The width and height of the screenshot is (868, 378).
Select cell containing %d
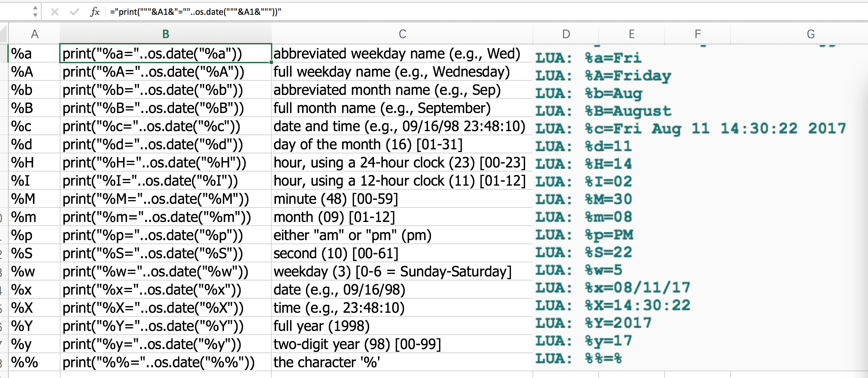(34, 144)
